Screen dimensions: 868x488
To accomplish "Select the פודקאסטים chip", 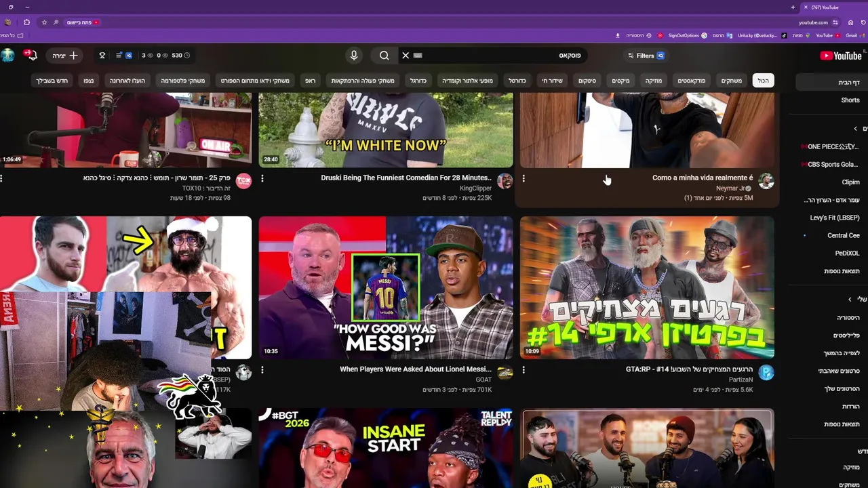I will click(691, 81).
